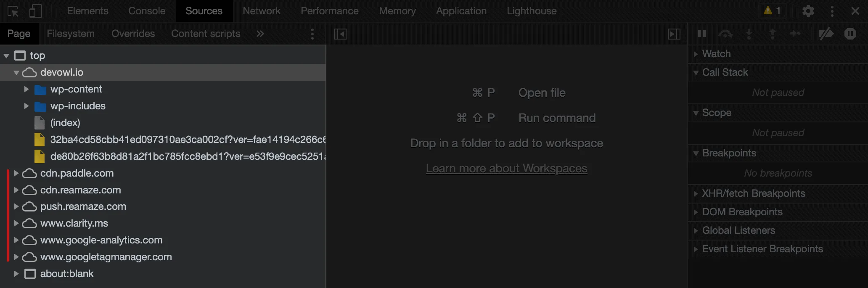868x288 pixels.
Task: Activate the inspect element picker icon
Action: click(x=13, y=11)
